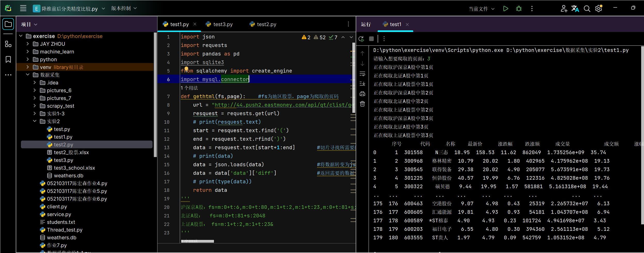Go down the stack trace in console
The height and width of the screenshot is (253, 644).
click(x=362, y=64)
